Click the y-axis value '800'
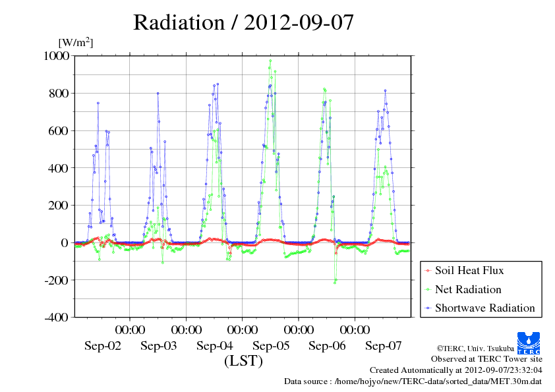 tap(59, 93)
